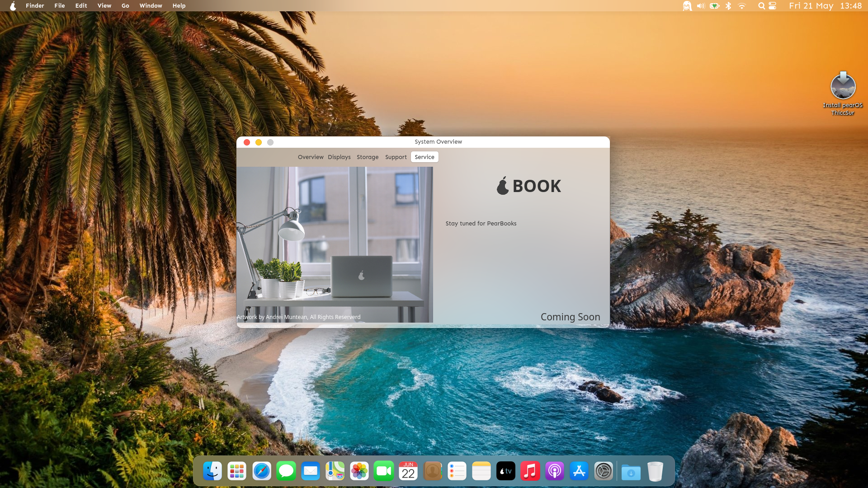Open the File menu

(x=60, y=6)
